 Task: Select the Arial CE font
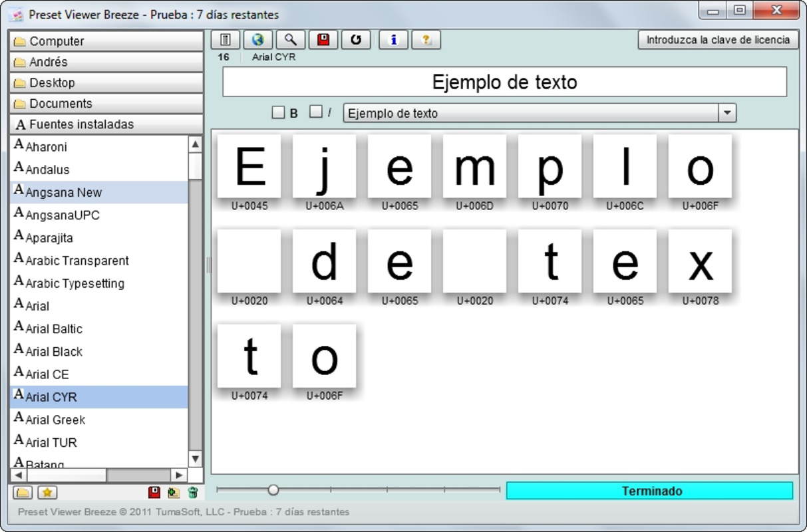click(x=99, y=374)
